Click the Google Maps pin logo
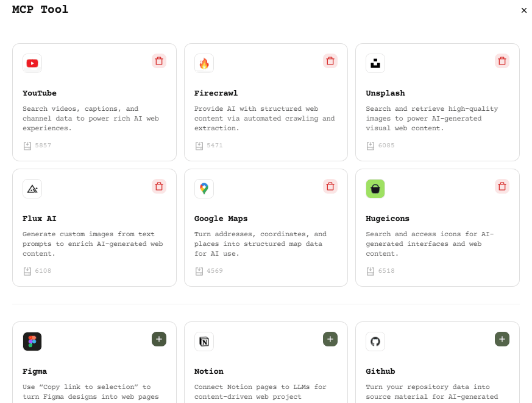Image resolution: width=532 pixels, height=403 pixels. click(x=204, y=189)
